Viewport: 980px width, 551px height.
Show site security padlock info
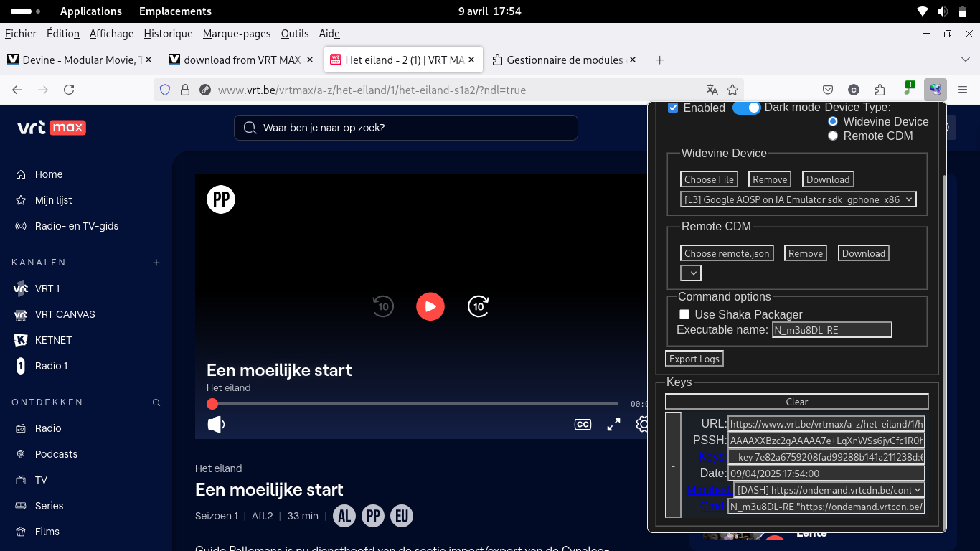pyautogui.click(x=185, y=90)
